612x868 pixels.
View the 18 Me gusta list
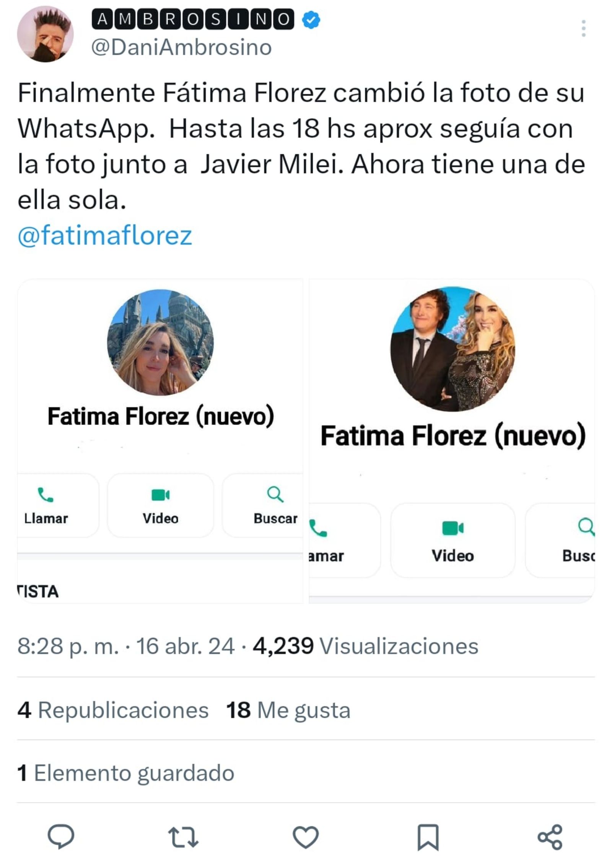[x=288, y=710]
